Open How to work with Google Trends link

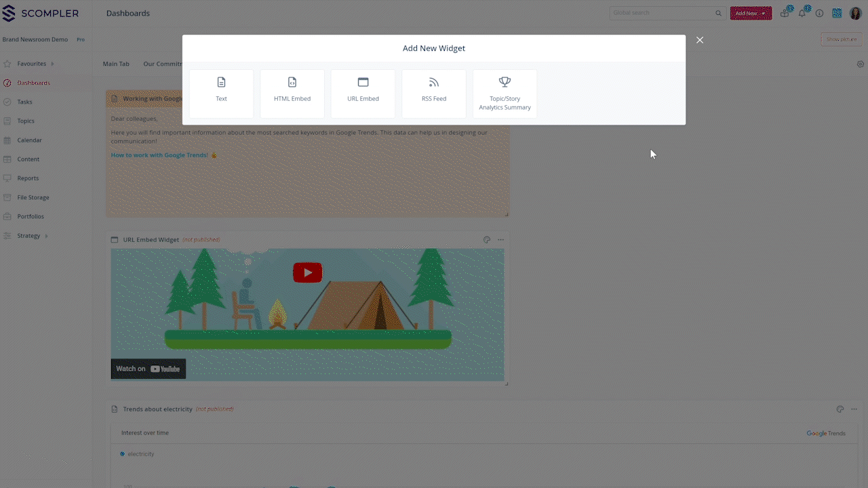tap(159, 155)
